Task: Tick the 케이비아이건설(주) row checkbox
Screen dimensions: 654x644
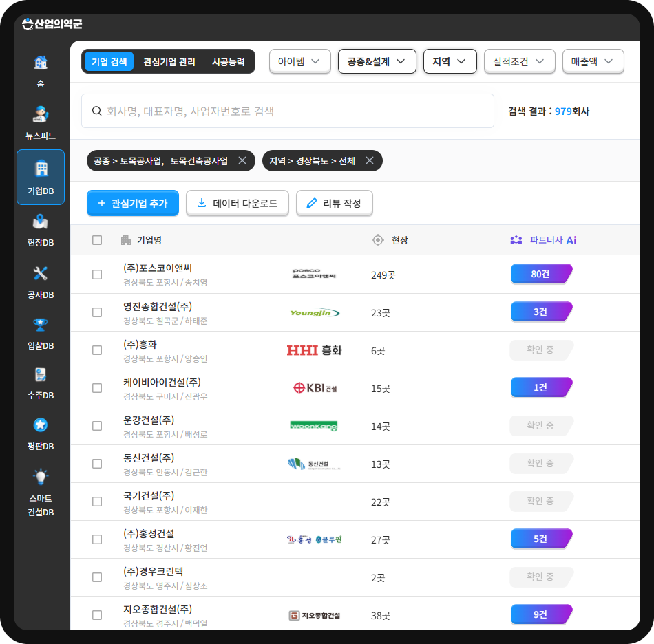Action: pyautogui.click(x=97, y=388)
